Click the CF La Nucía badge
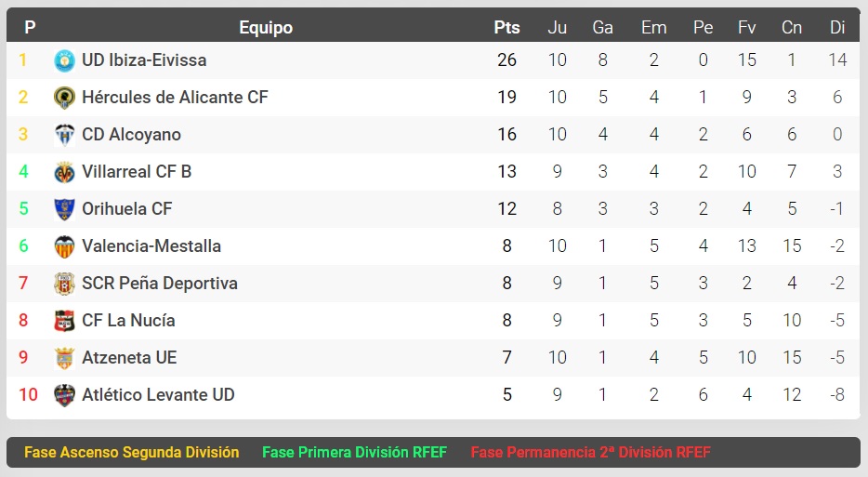The image size is (868, 477). pyautogui.click(x=64, y=321)
